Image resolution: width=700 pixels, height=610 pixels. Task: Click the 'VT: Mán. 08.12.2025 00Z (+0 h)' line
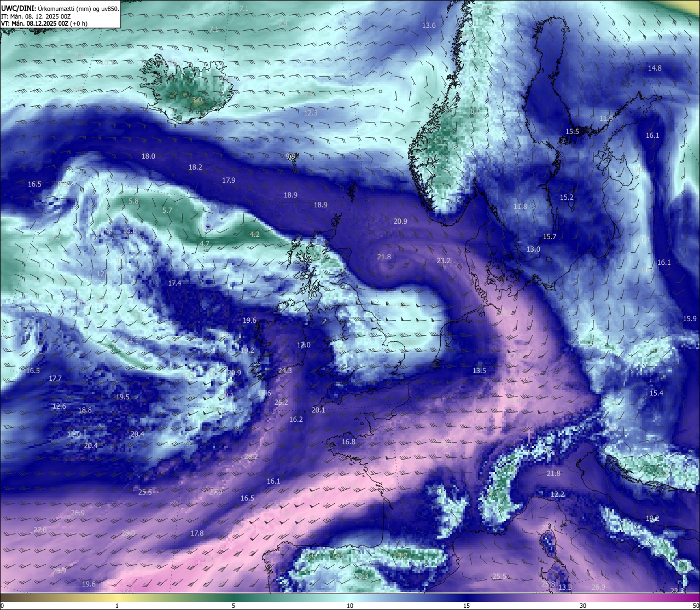(44, 24)
